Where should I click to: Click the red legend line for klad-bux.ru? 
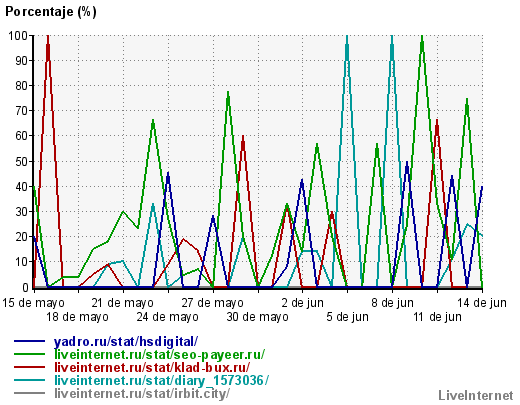(x=29, y=367)
